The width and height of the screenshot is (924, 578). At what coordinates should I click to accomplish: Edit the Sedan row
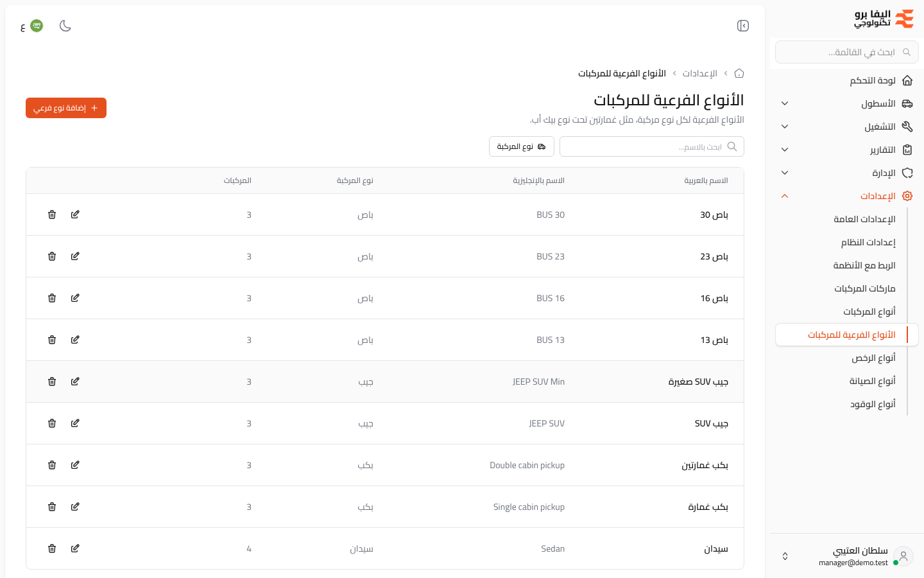75,548
